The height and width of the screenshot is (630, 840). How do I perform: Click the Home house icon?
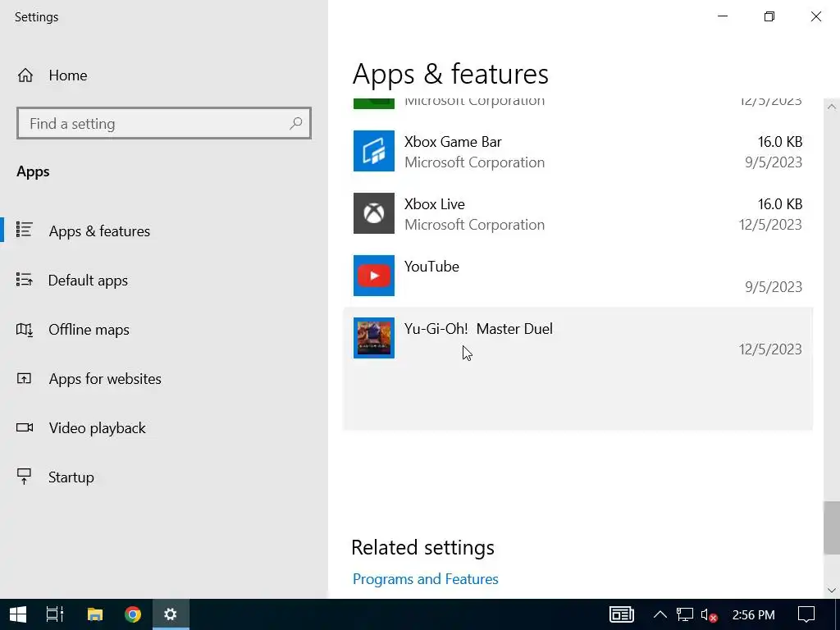coord(25,75)
